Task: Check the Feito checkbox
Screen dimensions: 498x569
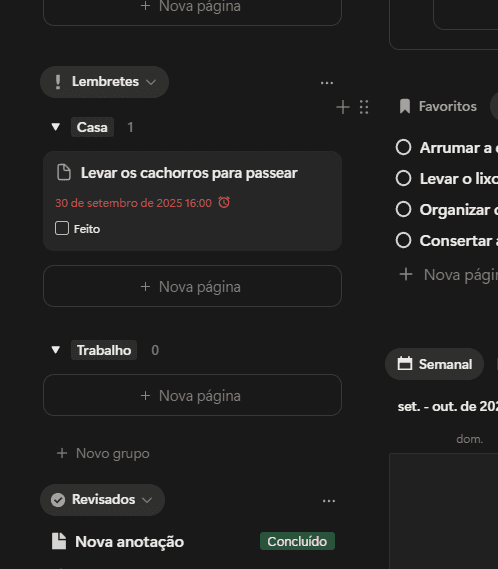Action: (62, 228)
